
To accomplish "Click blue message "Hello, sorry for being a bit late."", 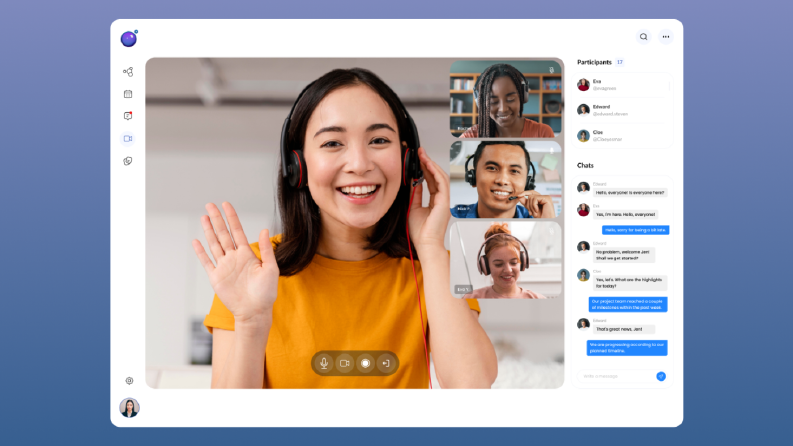I will (635, 230).
